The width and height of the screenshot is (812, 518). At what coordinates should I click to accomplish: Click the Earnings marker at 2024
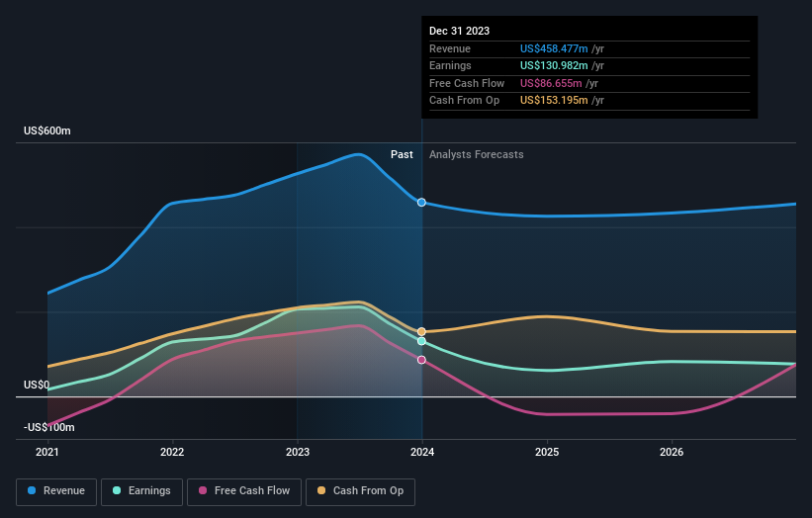pos(421,341)
